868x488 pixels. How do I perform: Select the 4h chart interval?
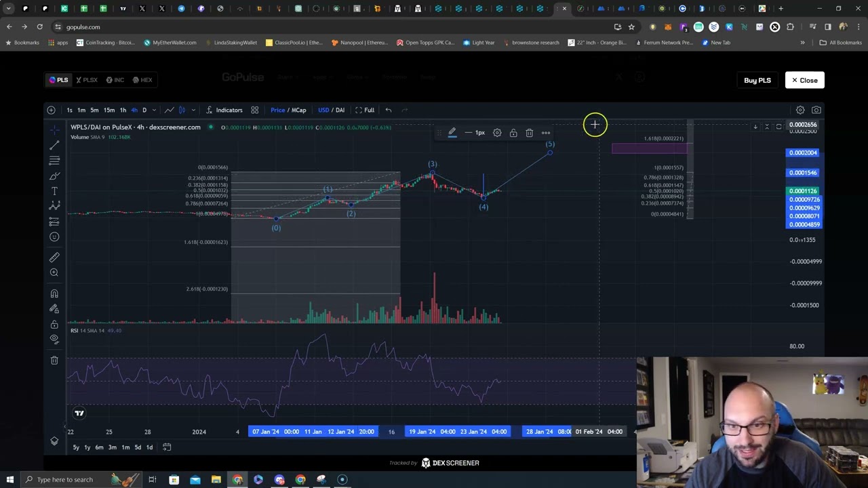point(134,110)
